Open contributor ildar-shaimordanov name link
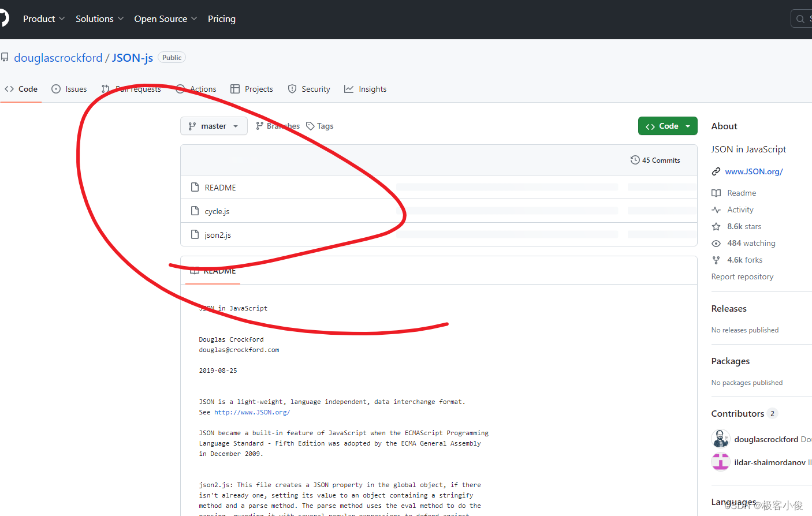This screenshot has width=812, height=516. coord(770,462)
